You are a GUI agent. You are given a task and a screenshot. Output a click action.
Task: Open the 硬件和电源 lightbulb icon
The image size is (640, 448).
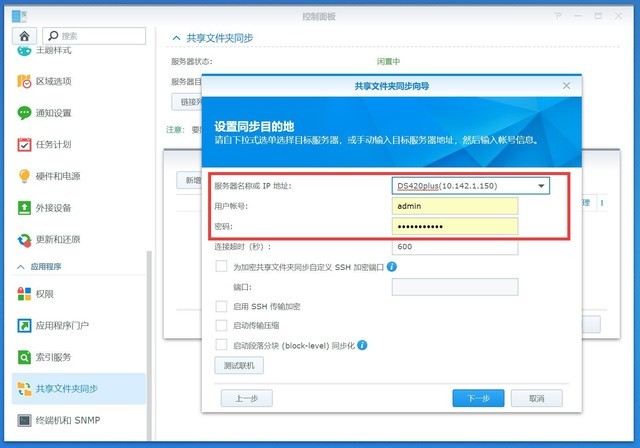24,176
